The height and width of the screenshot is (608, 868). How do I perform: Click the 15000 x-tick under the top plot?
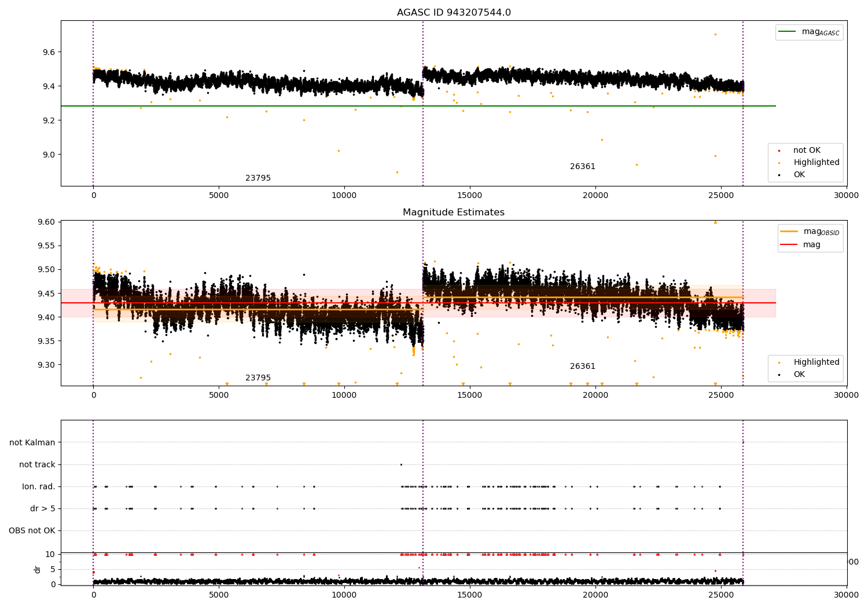[x=470, y=196]
